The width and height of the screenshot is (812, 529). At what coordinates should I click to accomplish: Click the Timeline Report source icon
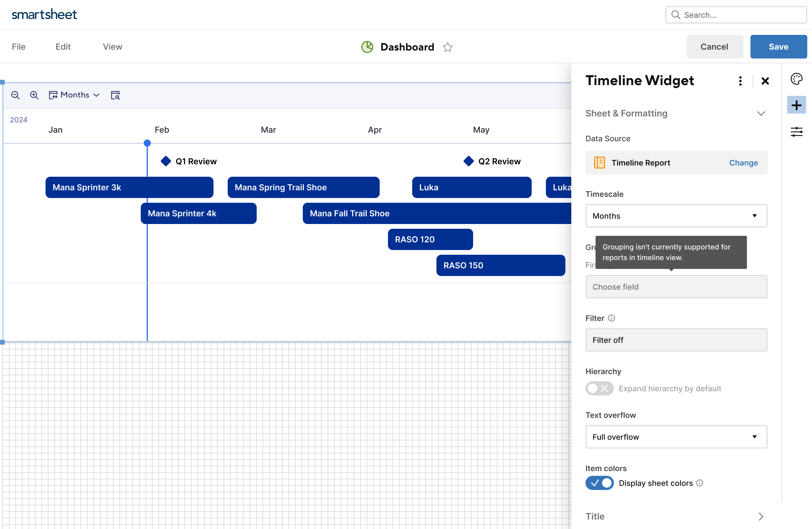(599, 163)
